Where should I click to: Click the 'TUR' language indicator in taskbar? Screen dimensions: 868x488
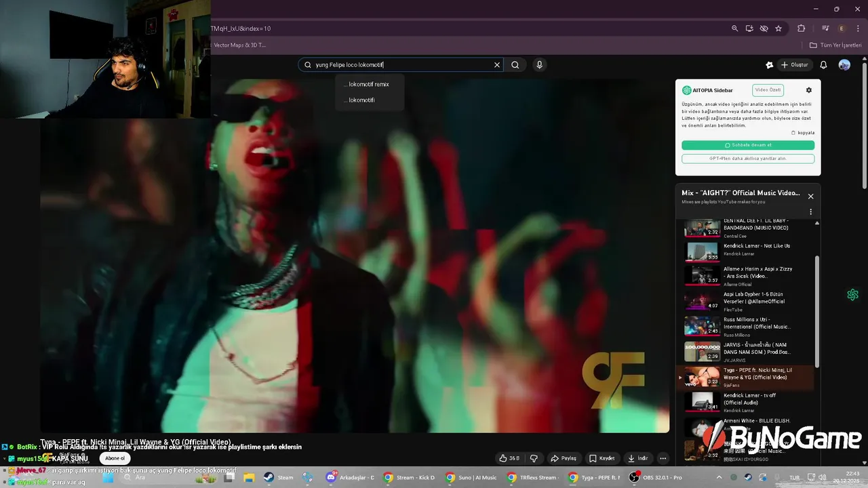794,477
